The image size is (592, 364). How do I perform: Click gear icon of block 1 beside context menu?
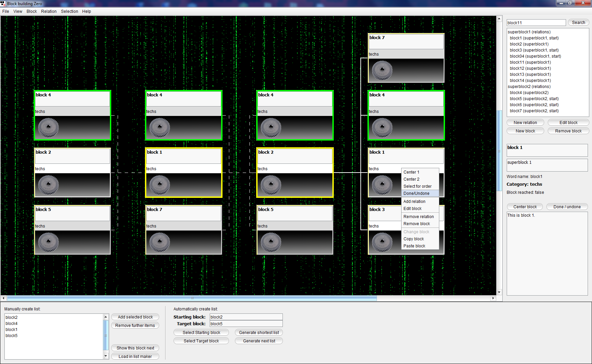click(x=382, y=185)
